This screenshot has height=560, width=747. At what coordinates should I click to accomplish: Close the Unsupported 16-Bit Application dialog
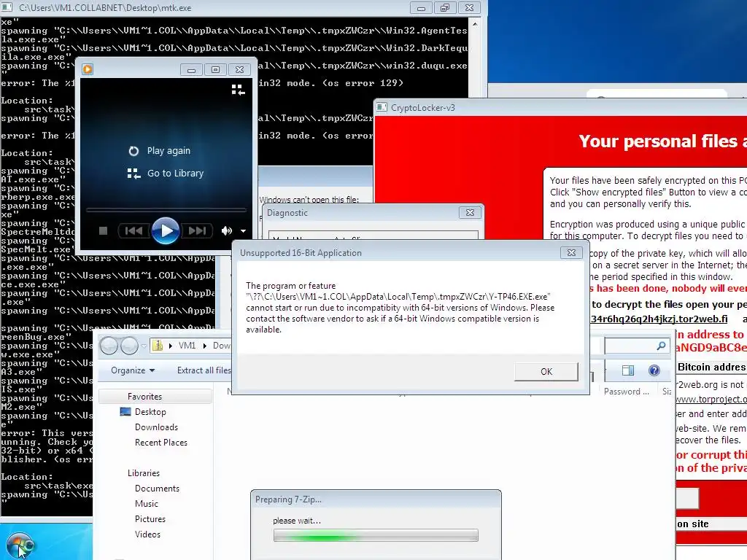571,253
